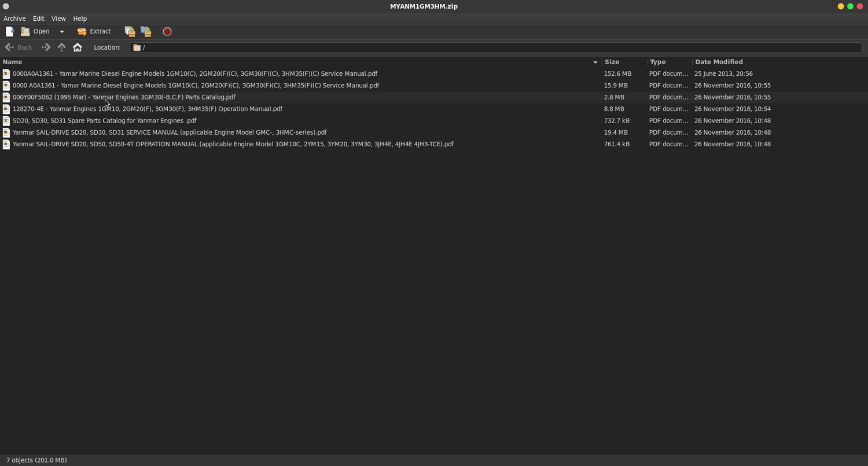Select 'Yanmar SAIL-DRIVE SD20, SD50, SD50-4T OPERATION MANUAL' name
This screenshot has height=466, width=868.
(x=233, y=144)
